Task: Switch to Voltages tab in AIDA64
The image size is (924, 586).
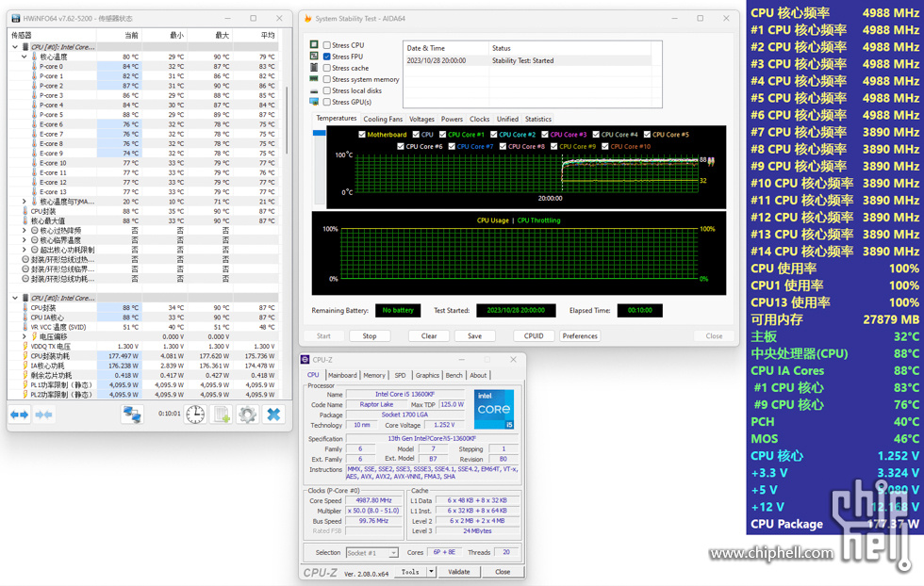Action: coord(422,119)
